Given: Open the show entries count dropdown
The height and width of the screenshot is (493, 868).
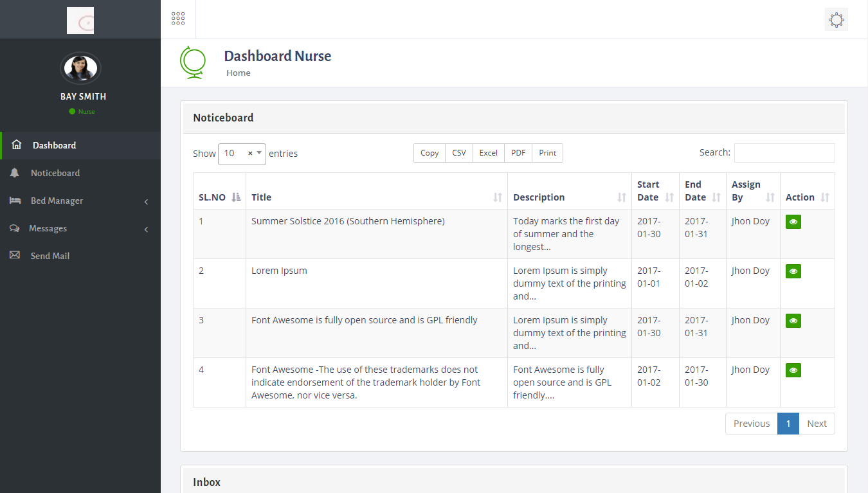Looking at the screenshot, I should tap(242, 154).
